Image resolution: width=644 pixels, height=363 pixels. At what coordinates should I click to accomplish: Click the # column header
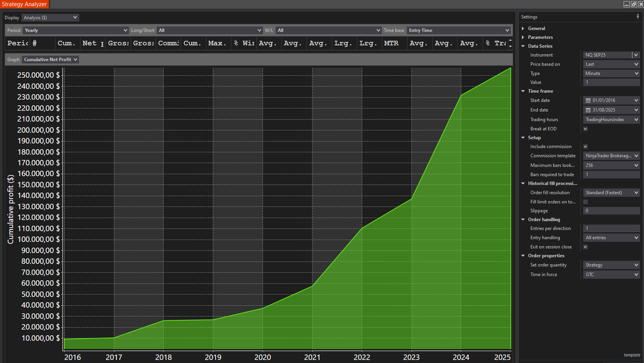[42, 43]
